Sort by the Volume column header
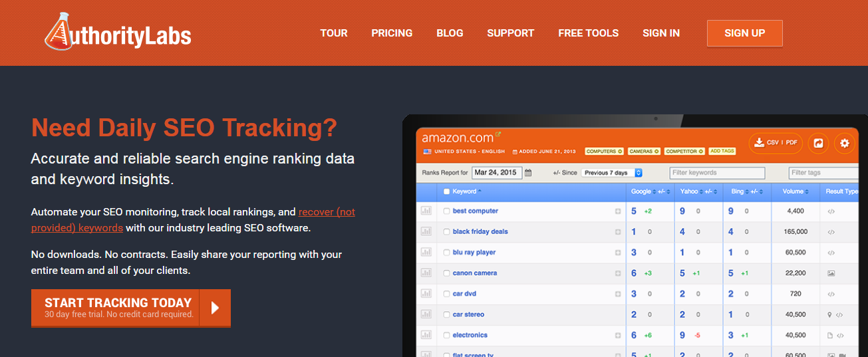Screen dimensions: 868x357 pyautogui.click(x=796, y=191)
